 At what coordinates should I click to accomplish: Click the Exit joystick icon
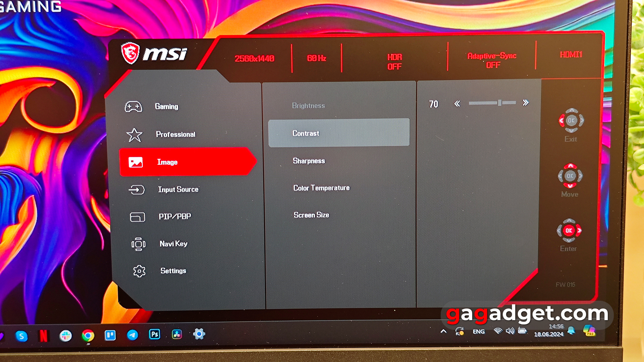[x=571, y=120]
